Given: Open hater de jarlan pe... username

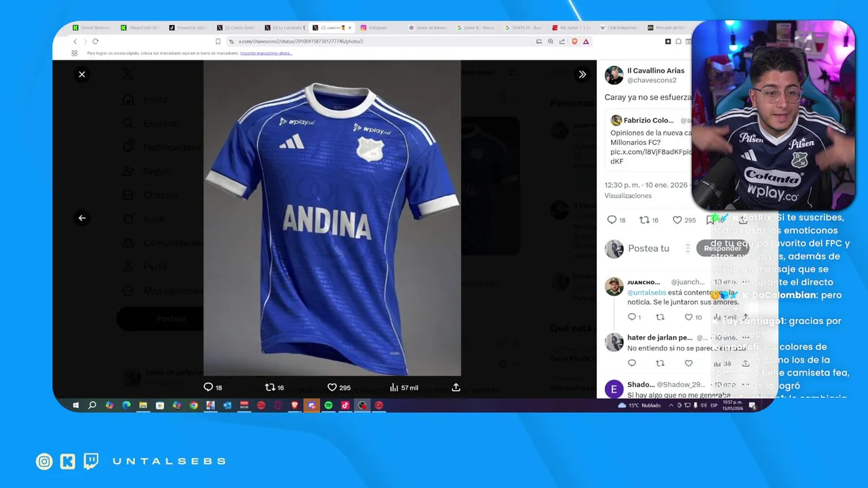Looking at the screenshot, I should 659,338.
